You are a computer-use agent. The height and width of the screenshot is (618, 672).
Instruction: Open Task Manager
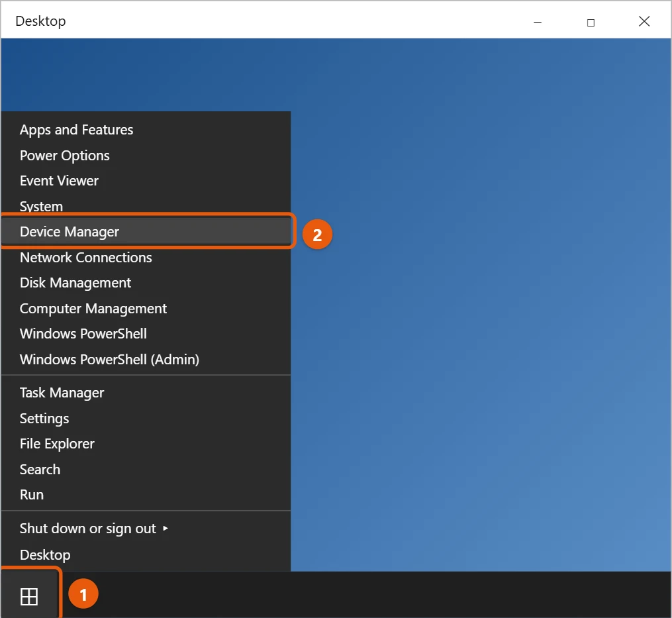pos(146,393)
